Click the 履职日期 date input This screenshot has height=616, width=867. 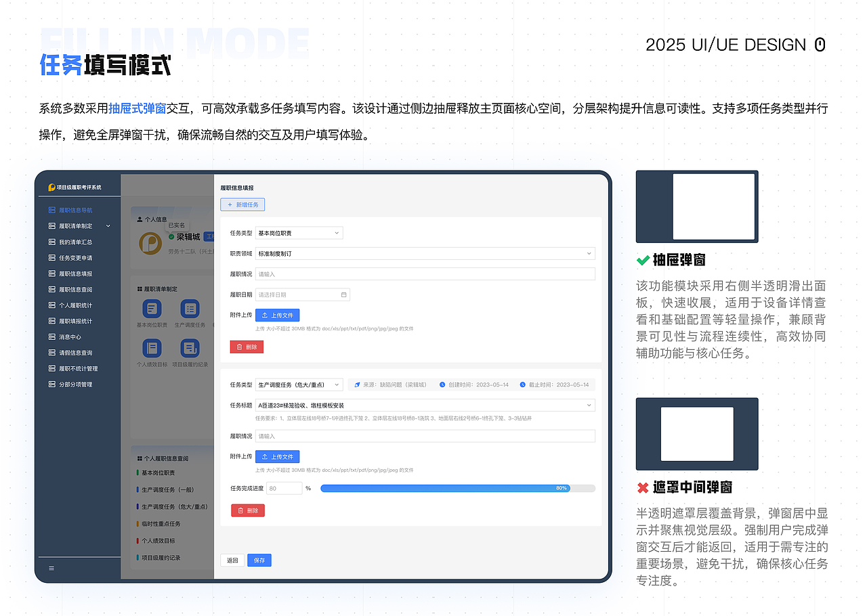tap(302, 294)
